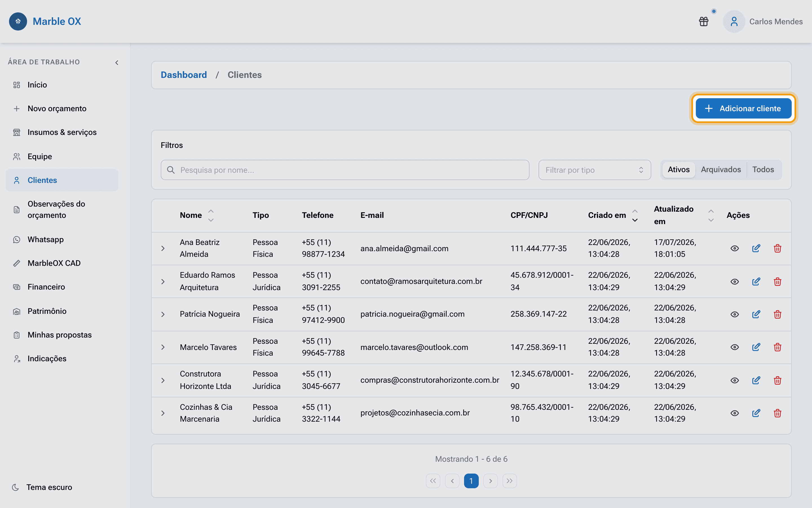Click the Carlos Mendes username
812x508 pixels.
[x=776, y=21]
